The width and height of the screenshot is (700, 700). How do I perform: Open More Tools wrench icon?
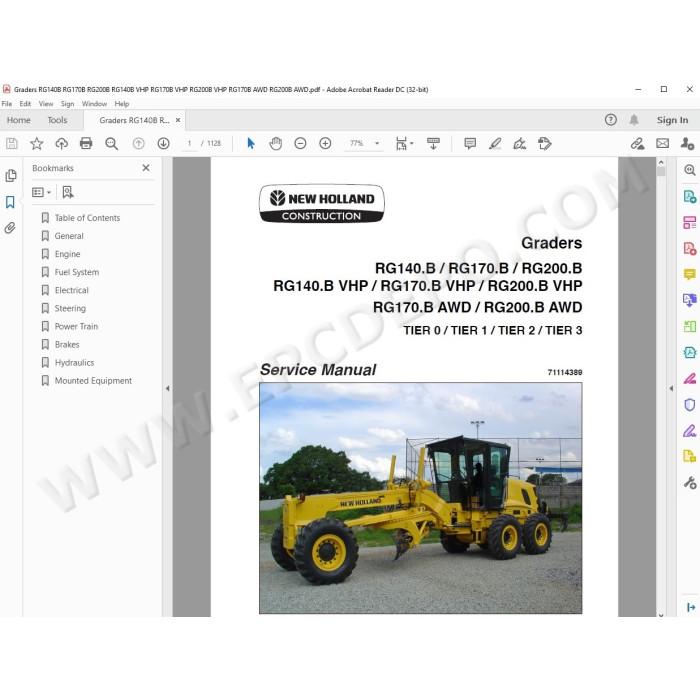coord(690,483)
